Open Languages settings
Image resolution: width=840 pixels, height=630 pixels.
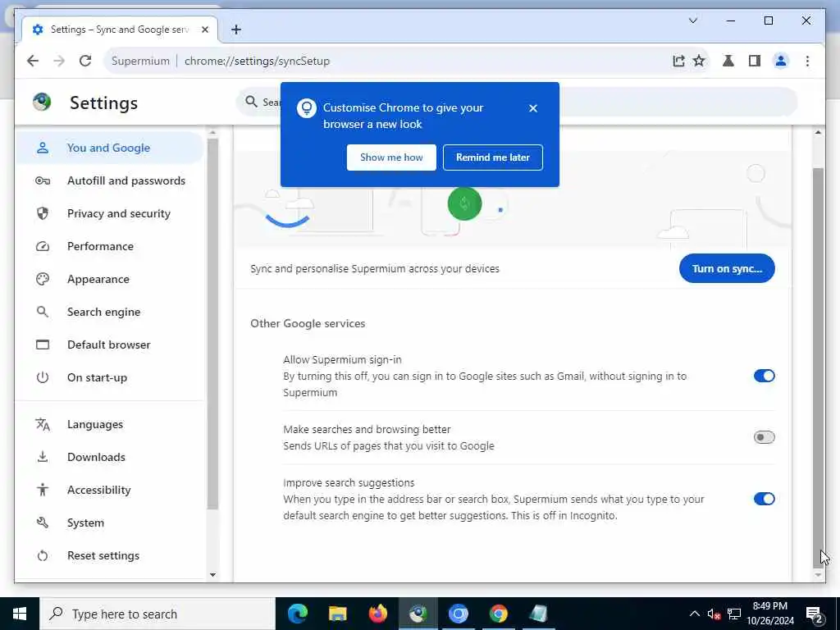110,424
